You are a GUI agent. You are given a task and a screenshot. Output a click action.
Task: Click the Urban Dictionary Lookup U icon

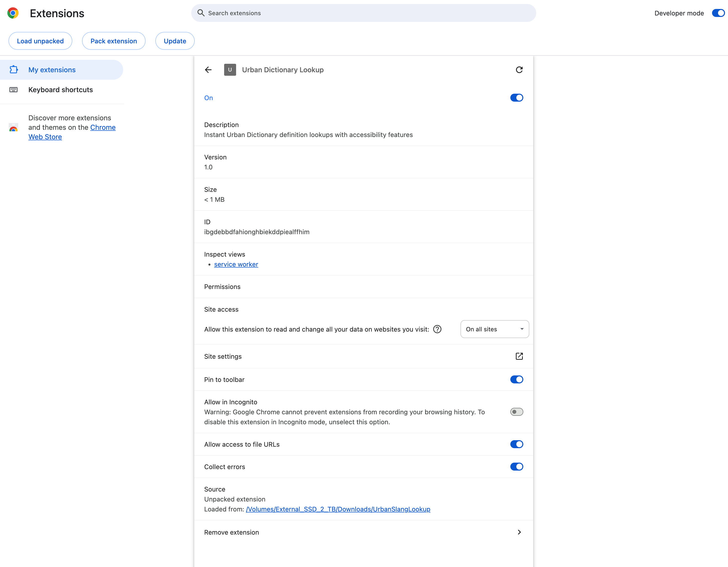pyautogui.click(x=230, y=70)
